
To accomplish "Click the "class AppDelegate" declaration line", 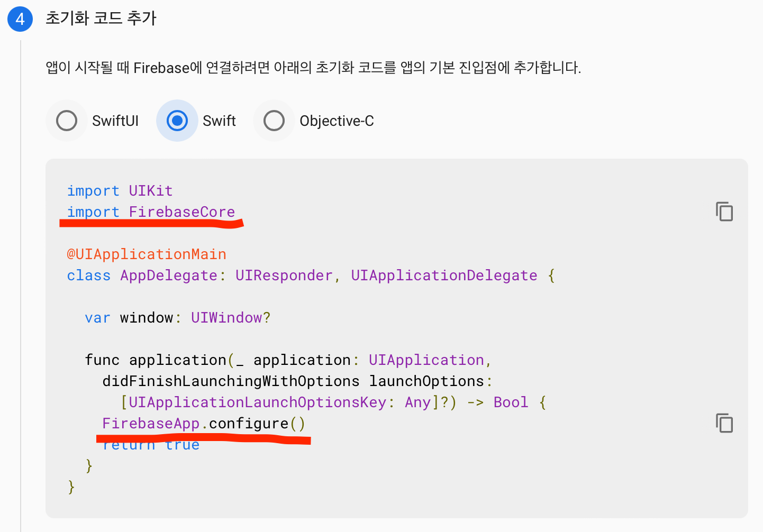I will point(311,275).
